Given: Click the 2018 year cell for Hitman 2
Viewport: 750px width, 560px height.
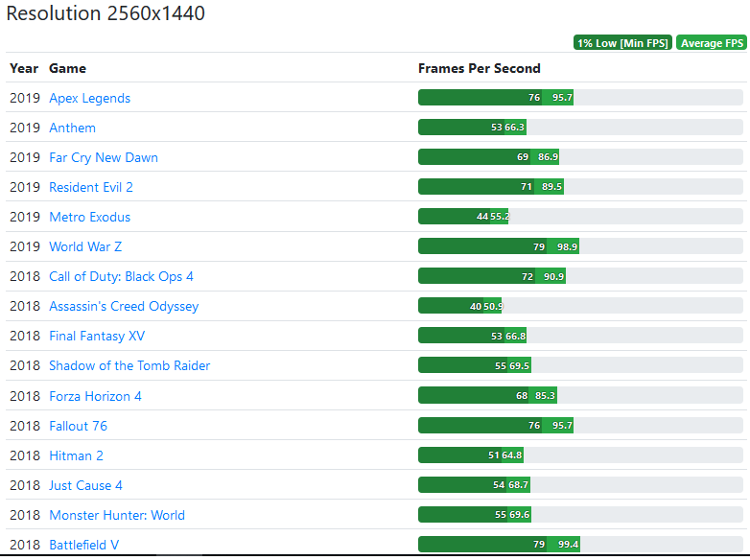Looking at the screenshot, I should (x=25, y=455).
